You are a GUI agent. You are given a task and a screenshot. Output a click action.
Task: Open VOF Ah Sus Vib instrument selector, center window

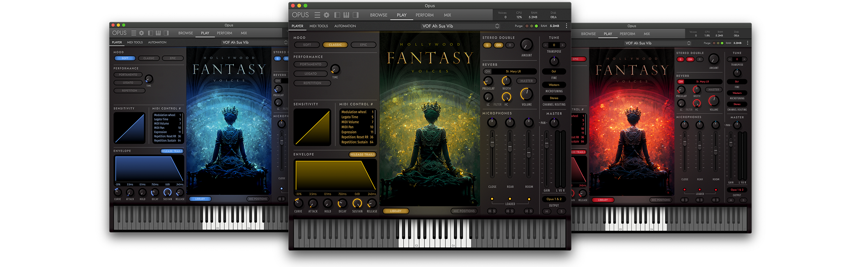point(460,26)
